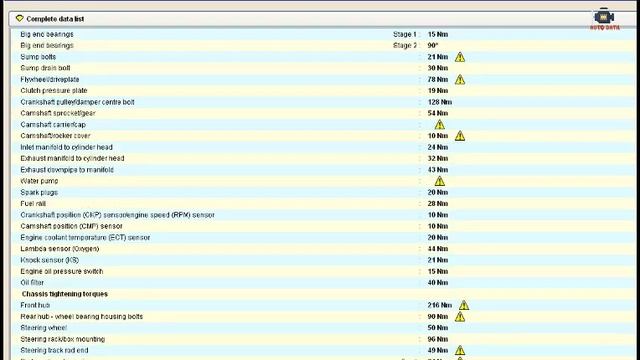
Task: Select the Steering track rod end label
Action: point(54,350)
